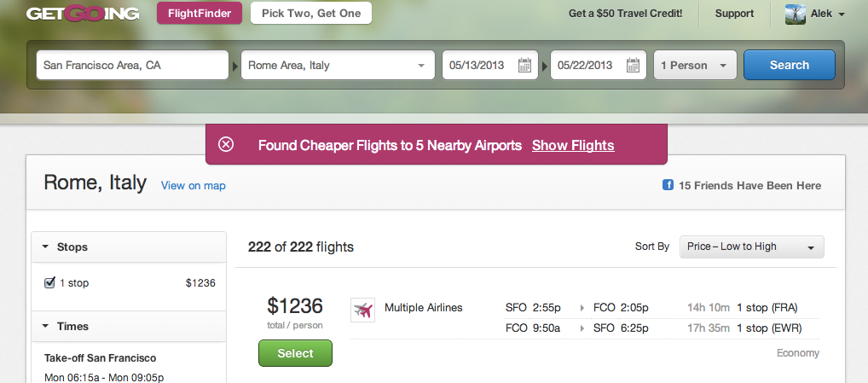
Task: Collapse the Stops filter section
Action: [x=44, y=247]
